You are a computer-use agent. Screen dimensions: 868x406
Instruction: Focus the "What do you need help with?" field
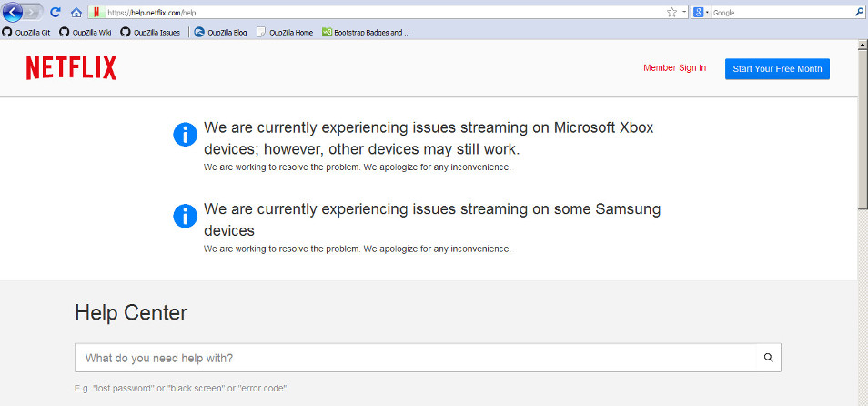(x=415, y=358)
